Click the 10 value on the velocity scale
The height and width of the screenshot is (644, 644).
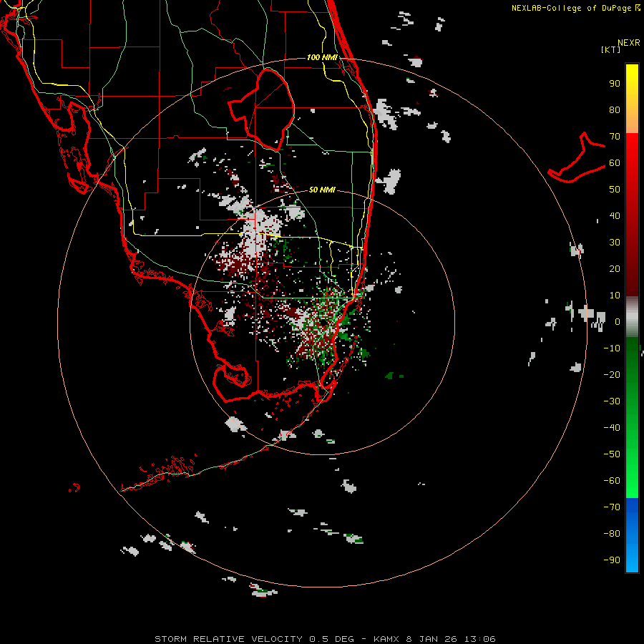pyautogui.click(x=615, y=296)
